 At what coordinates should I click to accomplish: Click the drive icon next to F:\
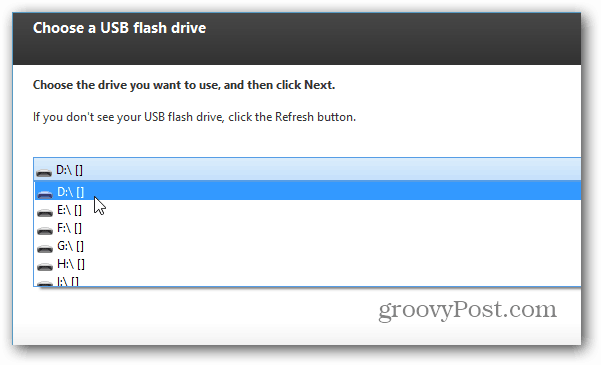(x=45, y=230)
